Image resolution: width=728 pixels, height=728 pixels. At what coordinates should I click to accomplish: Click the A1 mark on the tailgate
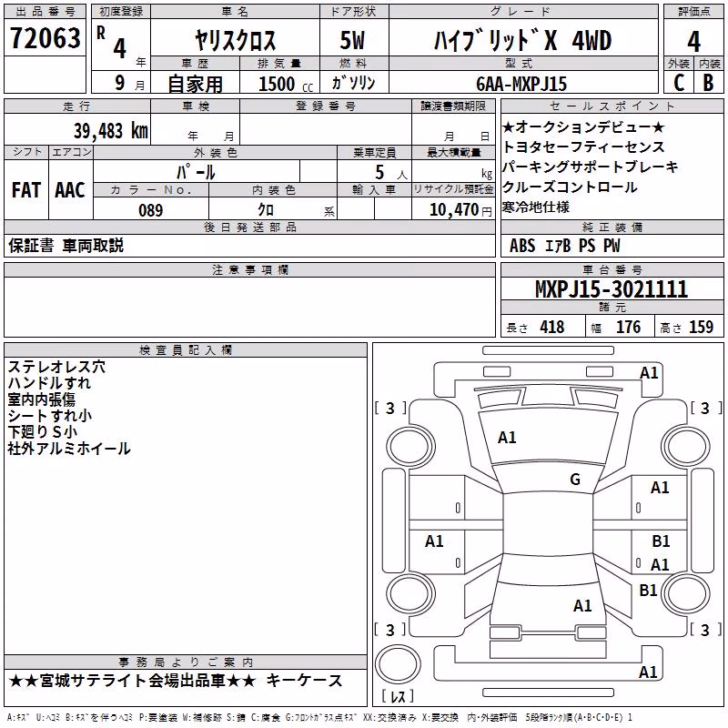click(x=582, y=605)
